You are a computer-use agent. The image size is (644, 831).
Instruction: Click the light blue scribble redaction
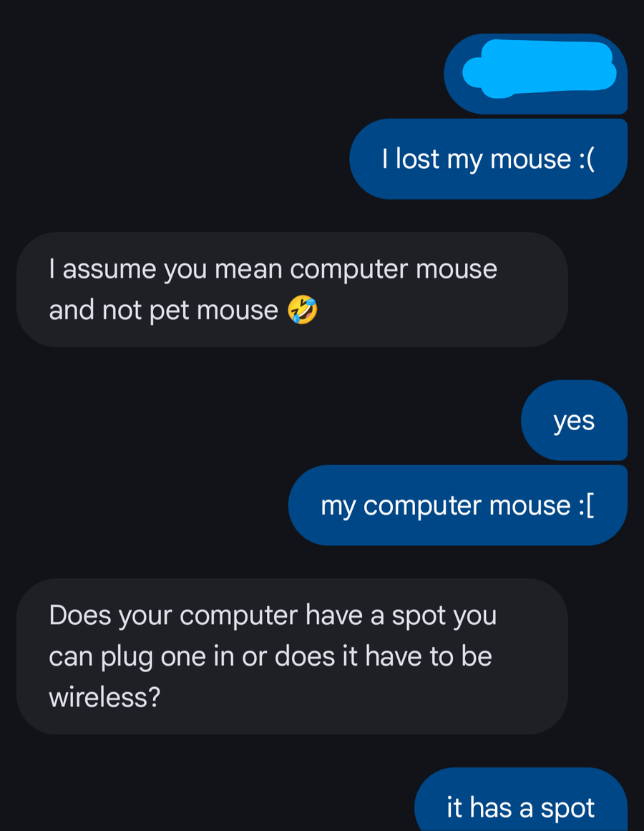pyautogui.click(x=539, y=69)
